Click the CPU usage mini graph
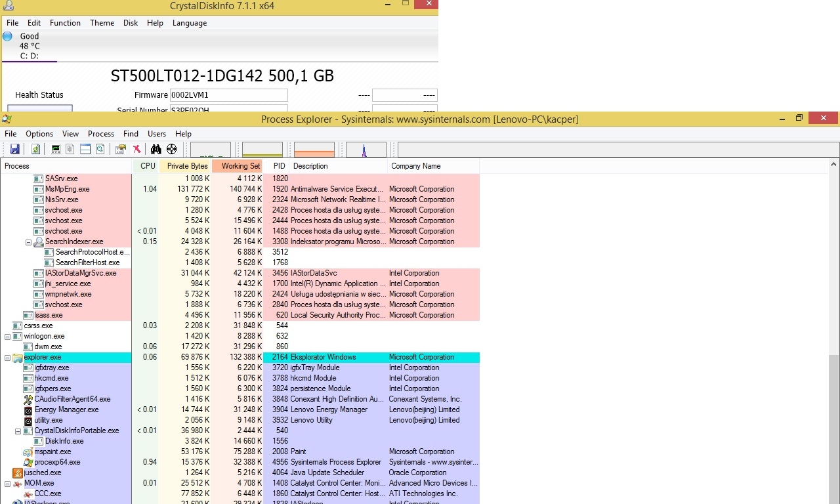The height and width of the screenshot is (504, 840). tap(211, 150)
